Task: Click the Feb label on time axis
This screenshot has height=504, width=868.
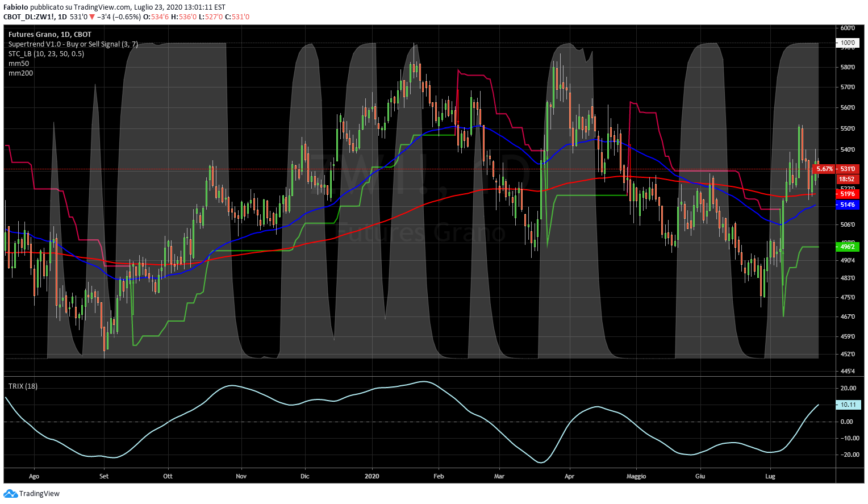Action: [x=439, y=476]
